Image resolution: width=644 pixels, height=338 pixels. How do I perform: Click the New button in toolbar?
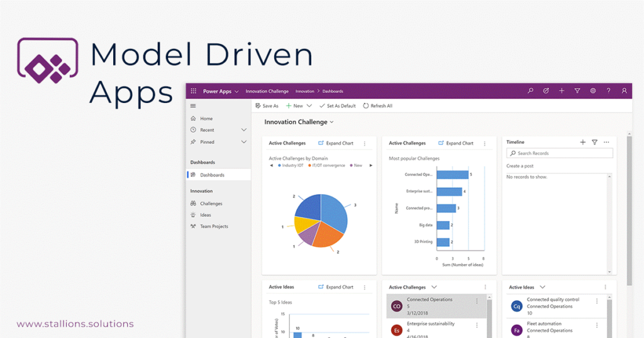tap(294, 106)
